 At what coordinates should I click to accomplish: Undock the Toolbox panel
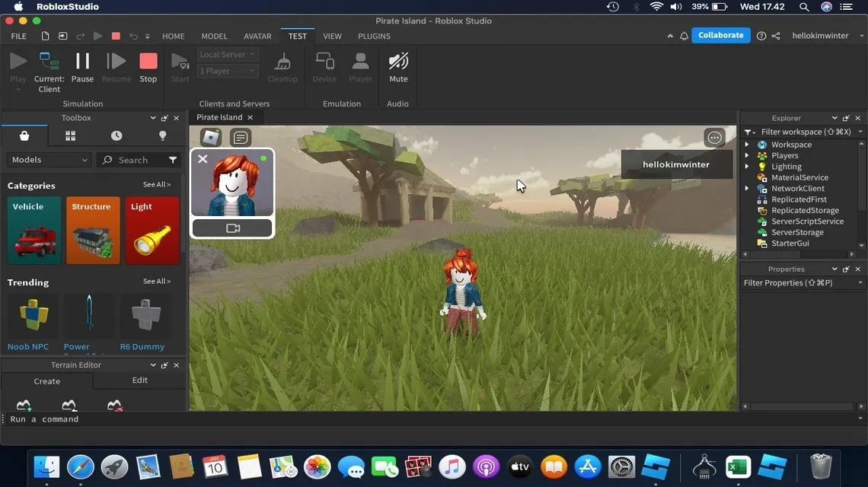pyautogui.click(x=164, y=118)
